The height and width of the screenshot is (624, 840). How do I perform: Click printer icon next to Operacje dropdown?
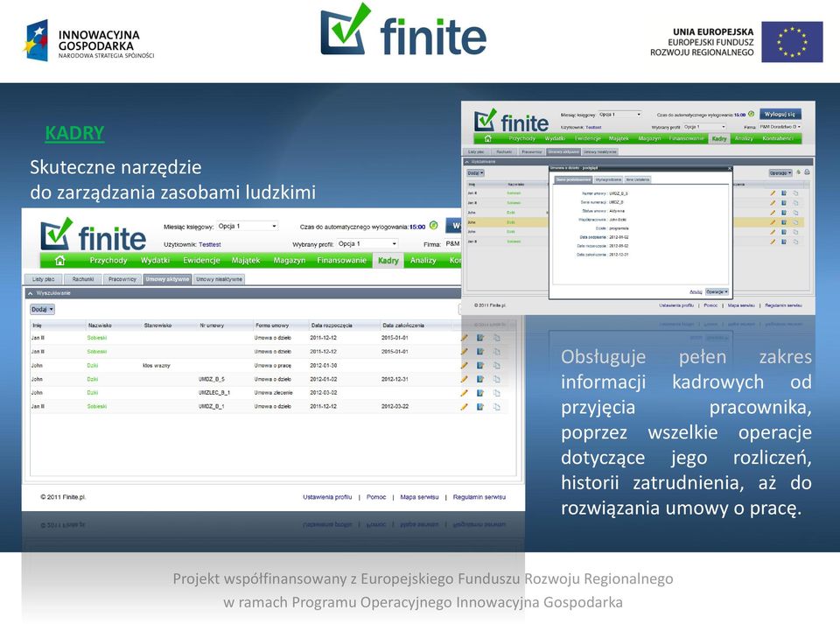click(x=807, y=172)
